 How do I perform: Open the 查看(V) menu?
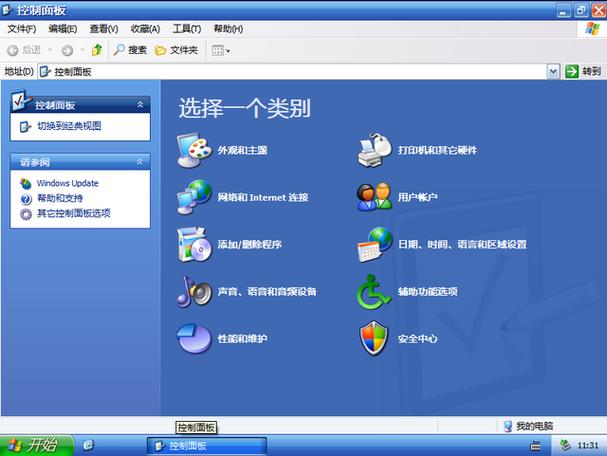click(104, 29)
